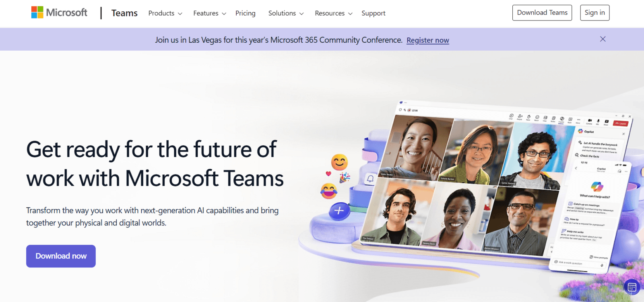This screenshot has width=644, height=302.
Task: Open the Support menu item
Action: (x=373, y=13)
